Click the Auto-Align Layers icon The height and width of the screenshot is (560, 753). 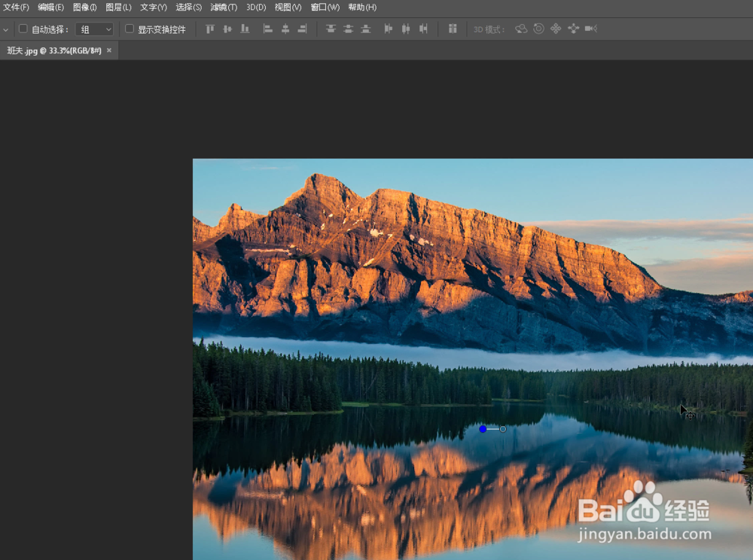click(x=453, y=29)
